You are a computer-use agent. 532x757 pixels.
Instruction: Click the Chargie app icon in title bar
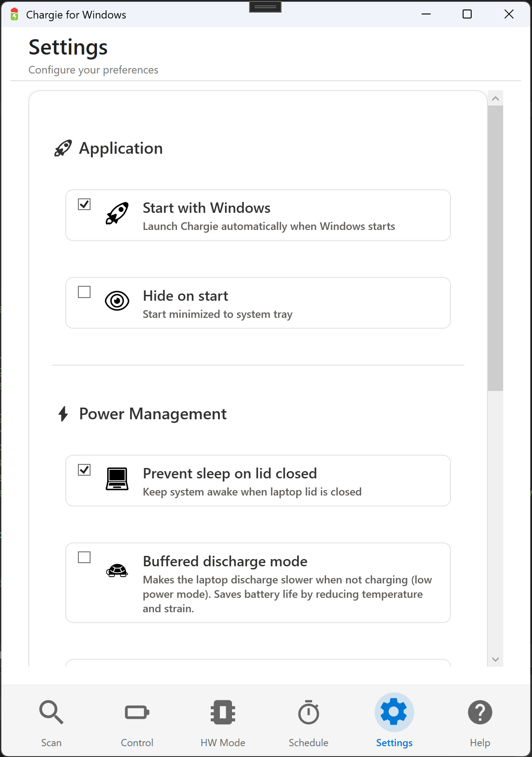[14, 14]
